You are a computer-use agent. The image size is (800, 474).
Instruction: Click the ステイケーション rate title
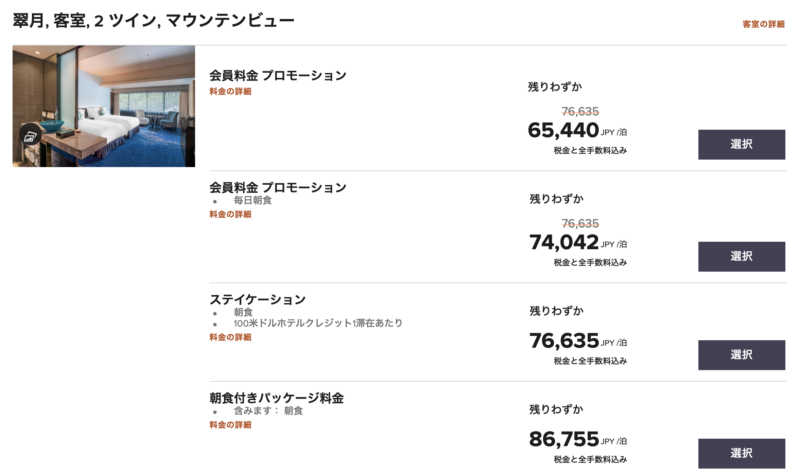click(x=258, y=300)
